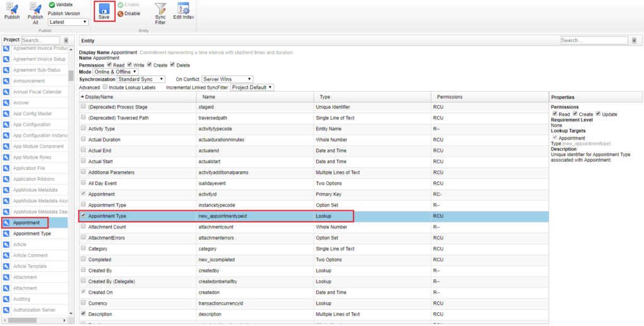The width and height of the screenshot is (644, 326).
Task: Click the icon beside Authorization Server
Action: [x=6, y=310]
